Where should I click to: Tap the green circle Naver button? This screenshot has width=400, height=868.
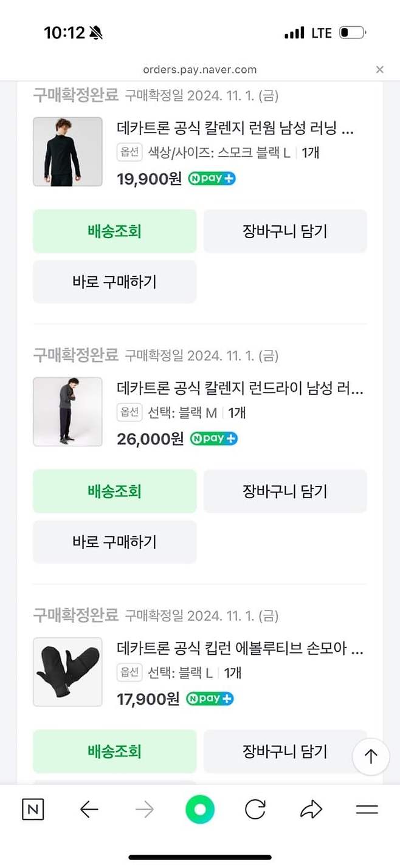tap(200, 809)
